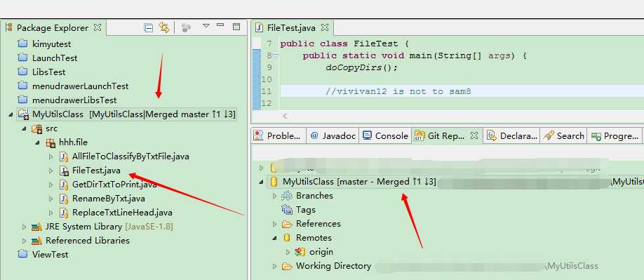Open the Problems tab
Image resolution: width=644 pixels, height=280 pixels.
pos(279,135)
